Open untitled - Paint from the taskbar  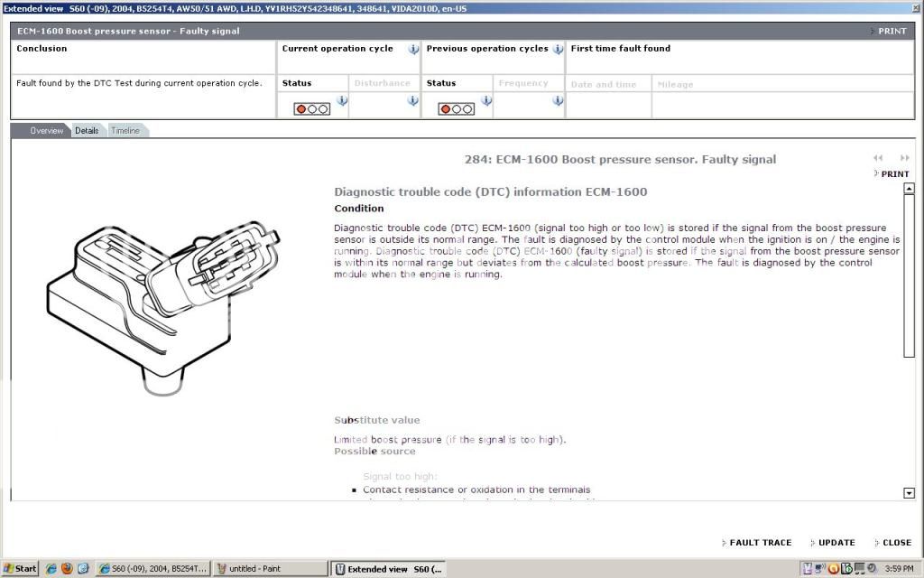pos(265,568)
